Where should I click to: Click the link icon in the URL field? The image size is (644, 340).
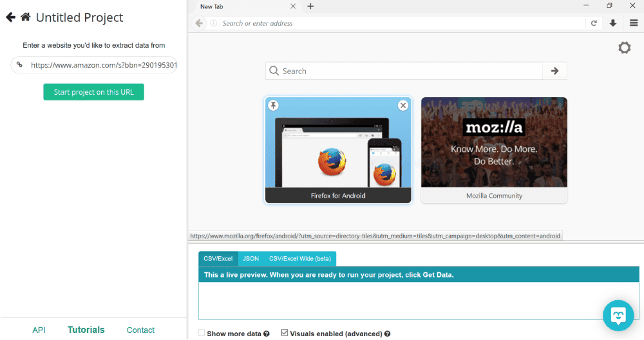19,64
